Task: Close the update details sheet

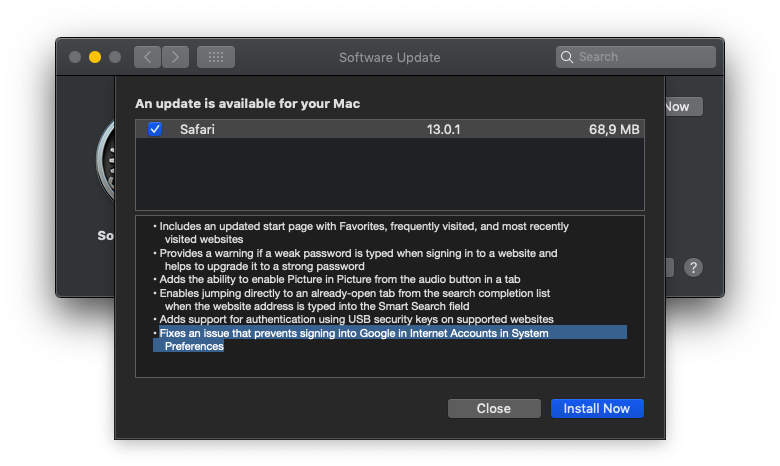Action: click(494, 408)
